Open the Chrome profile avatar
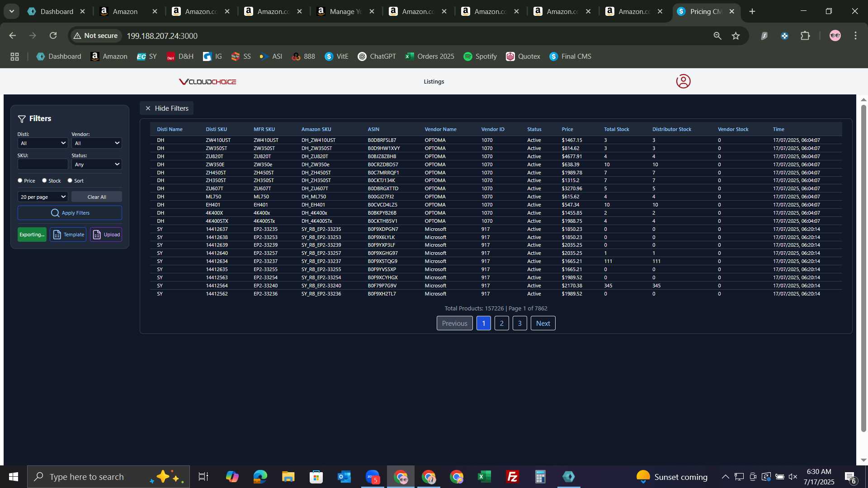Viewport: 868px width, 488px height. pos(835,36)
